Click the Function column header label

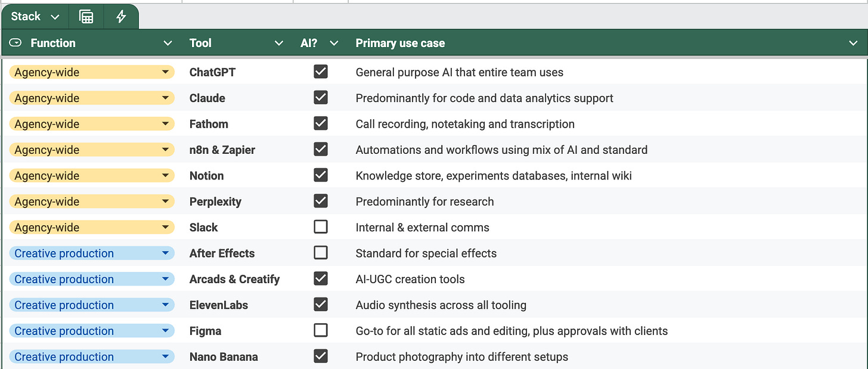click(x=53, y=43)
